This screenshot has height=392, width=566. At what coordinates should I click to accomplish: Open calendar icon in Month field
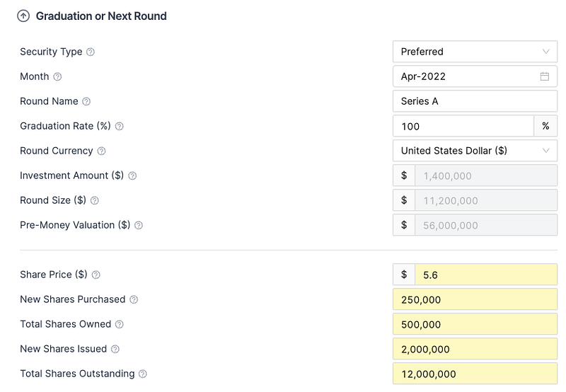click(545, 76)
